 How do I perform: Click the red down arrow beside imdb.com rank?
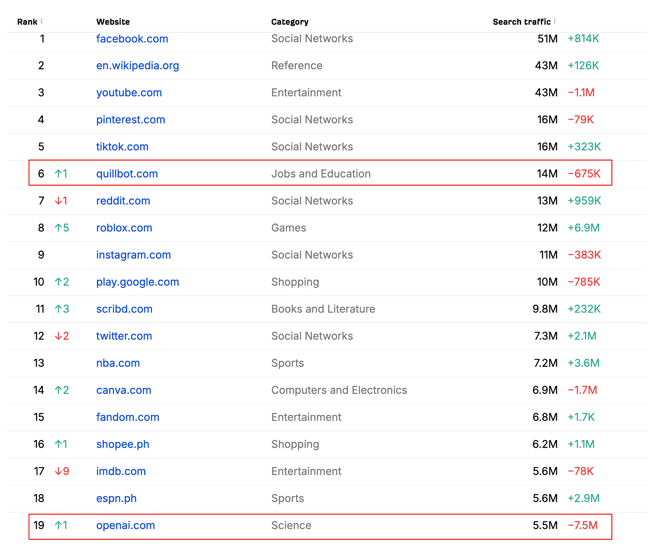[58, 471]
